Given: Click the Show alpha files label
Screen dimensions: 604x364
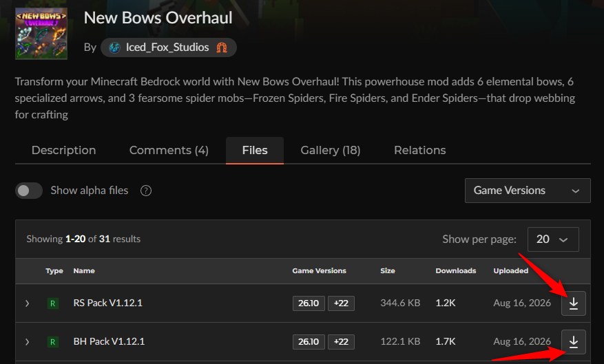Looking at the screenshot, I should [x=90, y=191].
